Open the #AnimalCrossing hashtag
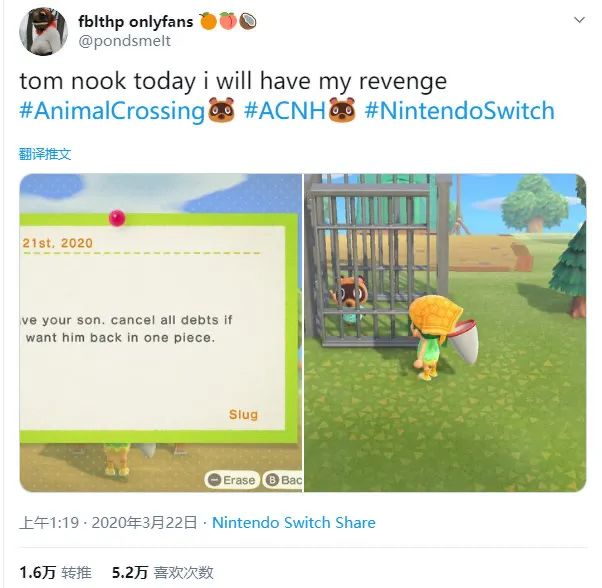The height and width of the screenshot is (588, 602). click(x=112, y=111)
